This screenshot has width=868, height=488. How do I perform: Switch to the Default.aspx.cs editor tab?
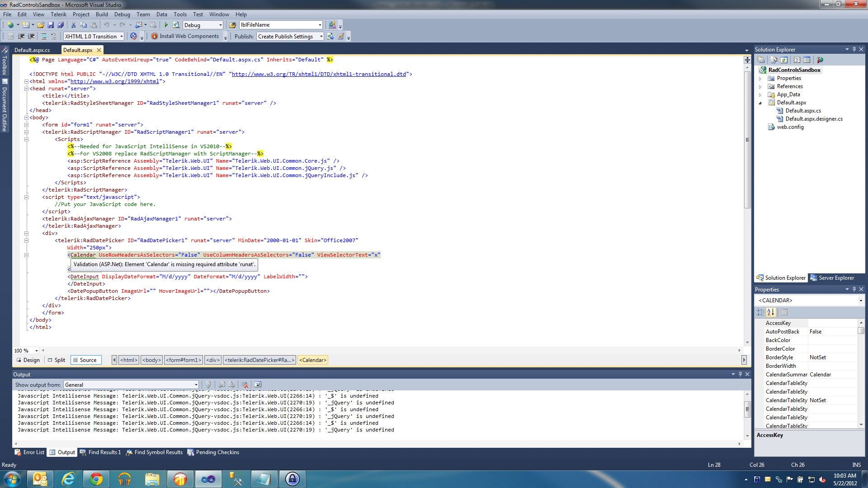[x=32, y=50]
